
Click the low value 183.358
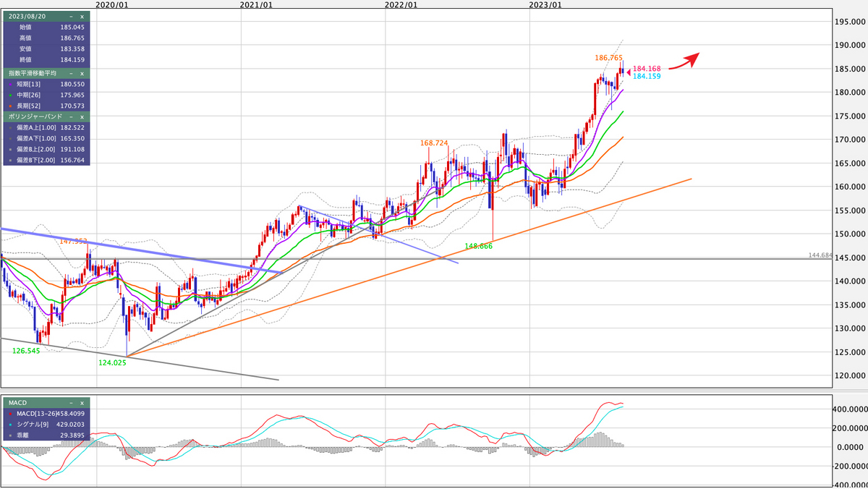[x=73, y=48]
